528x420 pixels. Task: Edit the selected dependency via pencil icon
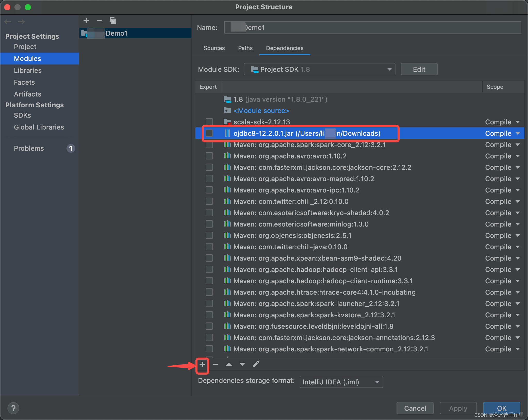point(256,364)
